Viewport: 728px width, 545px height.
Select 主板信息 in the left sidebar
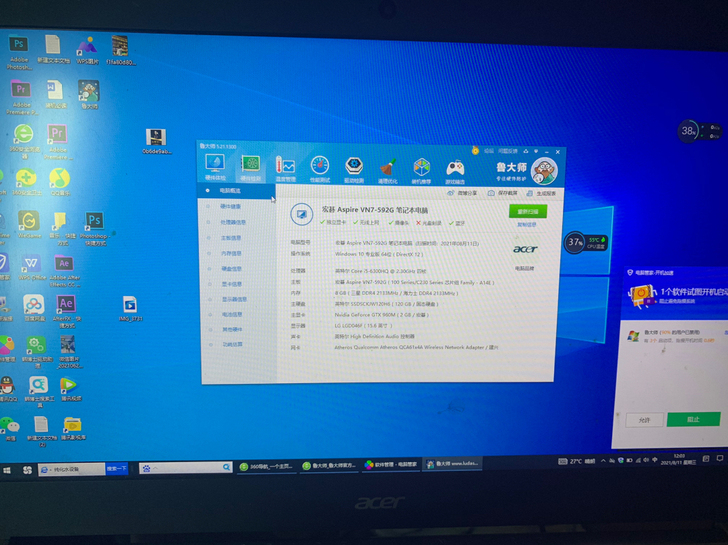click(231, 238)
